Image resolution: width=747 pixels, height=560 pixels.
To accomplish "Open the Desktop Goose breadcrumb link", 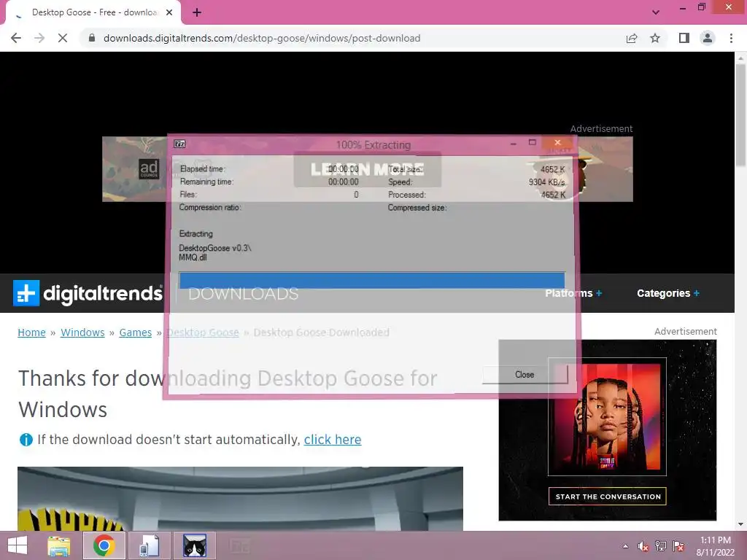I will coord(203,332).
